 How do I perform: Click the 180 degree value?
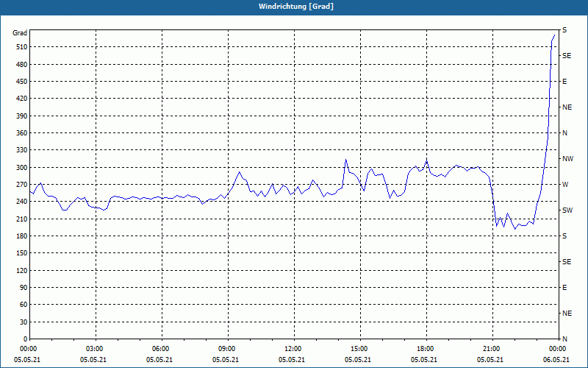pyautogui.click(x=21, y=236)
